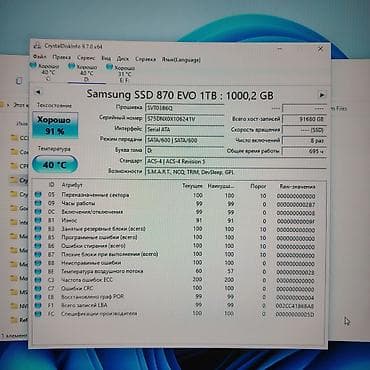Click the SATA/600 transfer mode field

(185, 140)
